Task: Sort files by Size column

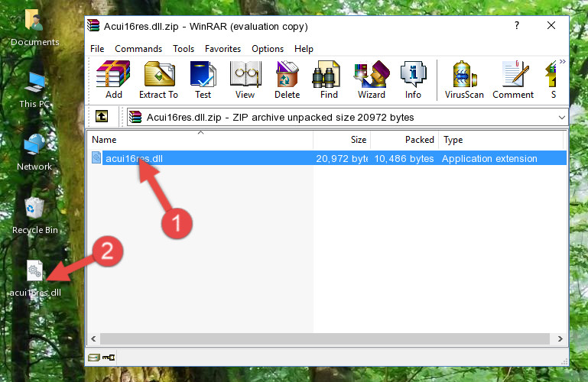Action: point(342,140)
